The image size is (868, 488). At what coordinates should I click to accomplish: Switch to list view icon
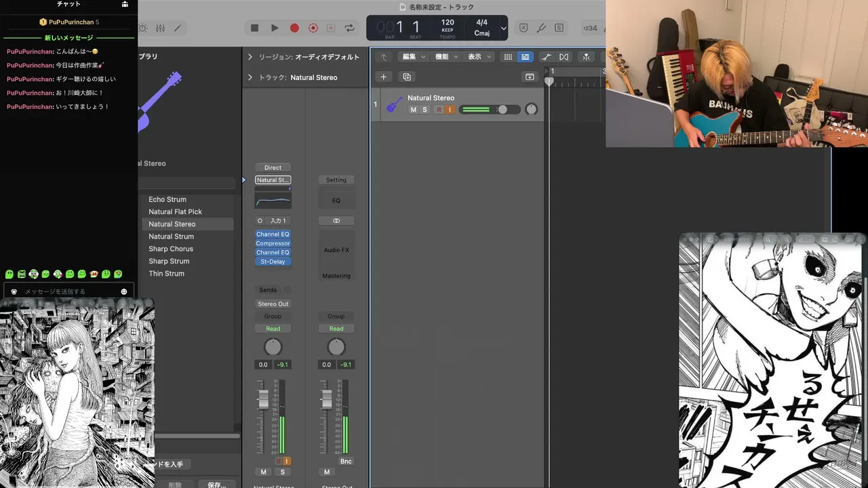(x=525, y=57)
